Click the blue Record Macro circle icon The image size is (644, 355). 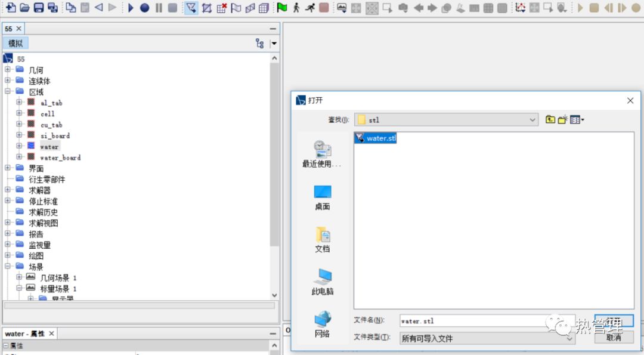pyautogui.click(x=144, y=7)
